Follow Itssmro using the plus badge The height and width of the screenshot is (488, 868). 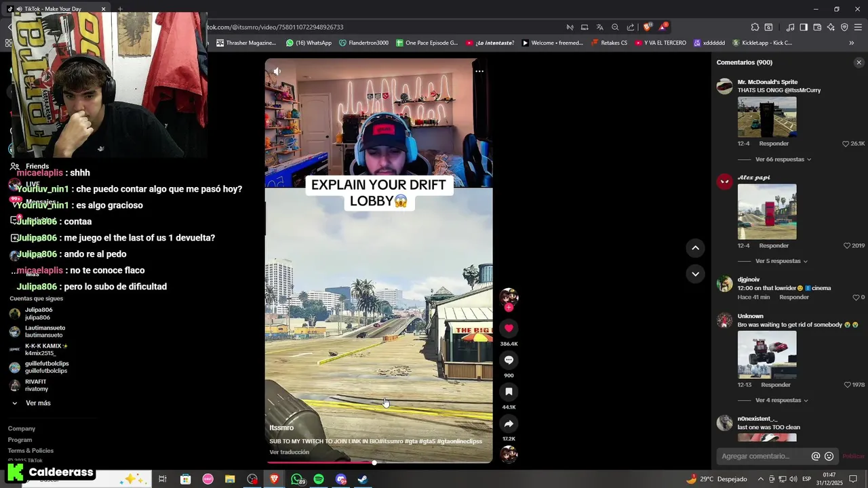[509, 307]
